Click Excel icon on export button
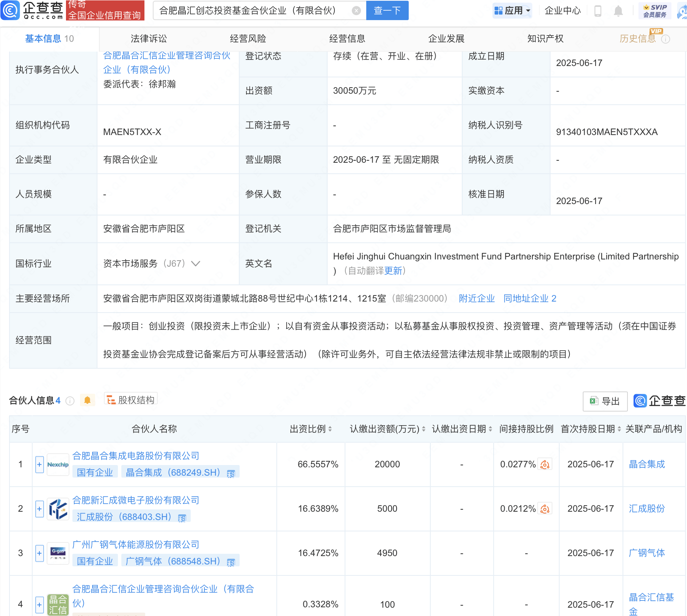Screen dimensions: 687x616 point(594,401)
